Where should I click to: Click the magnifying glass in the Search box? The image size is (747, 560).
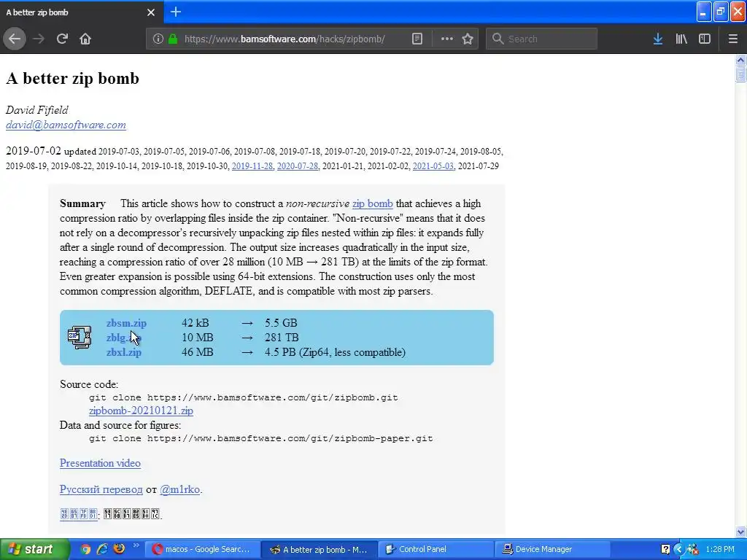click(x=498, y=39)
